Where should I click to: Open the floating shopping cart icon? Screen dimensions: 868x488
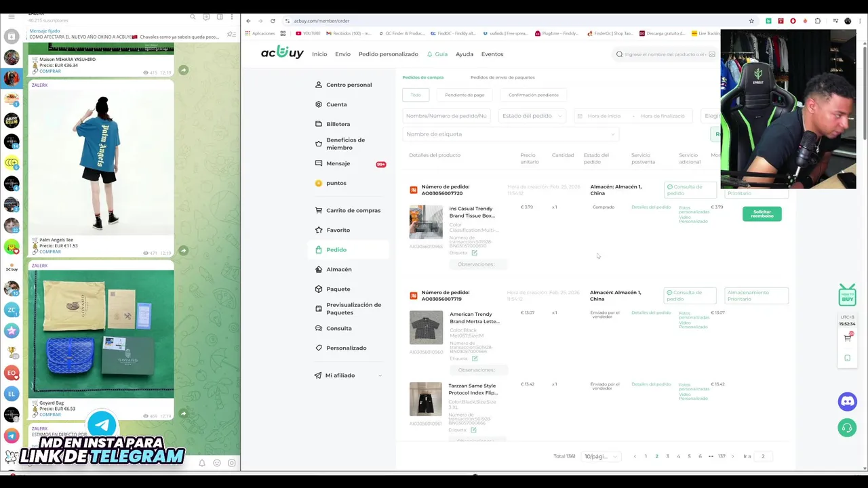coord(847,338)
